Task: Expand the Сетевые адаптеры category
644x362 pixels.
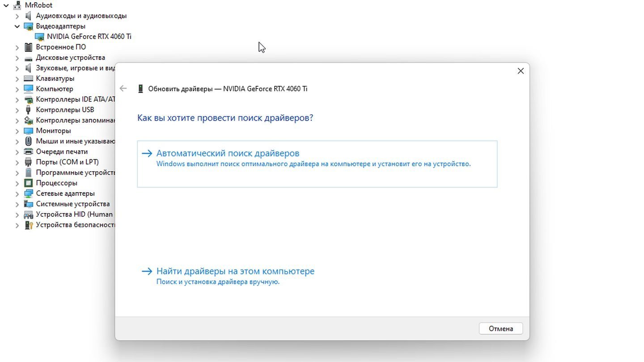Action: click(x=17, y=194)
